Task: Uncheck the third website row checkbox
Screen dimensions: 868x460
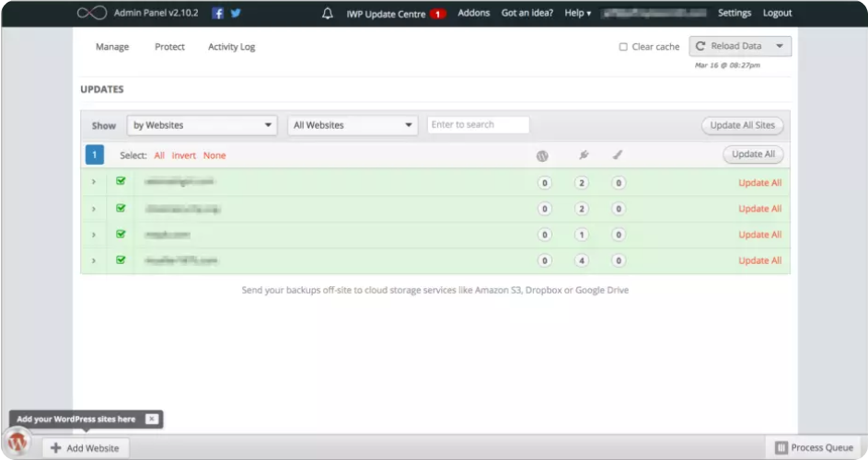Action: (x=121, y=235)
